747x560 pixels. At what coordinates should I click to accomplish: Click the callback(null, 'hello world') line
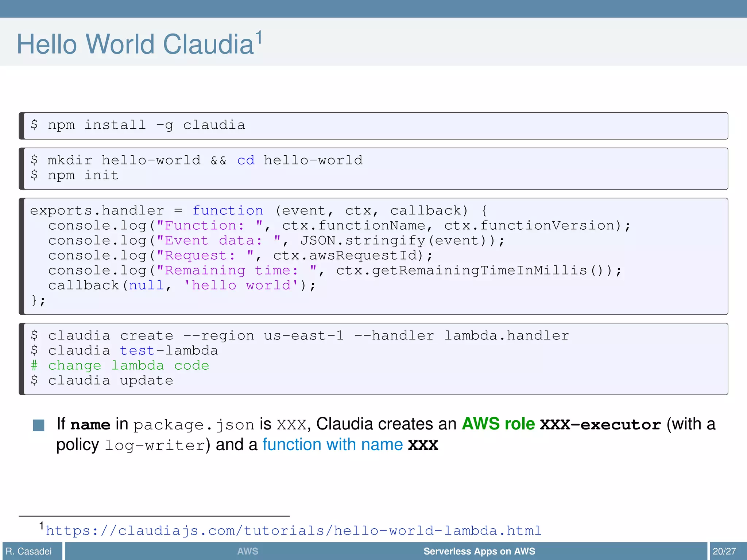[182, 285]
